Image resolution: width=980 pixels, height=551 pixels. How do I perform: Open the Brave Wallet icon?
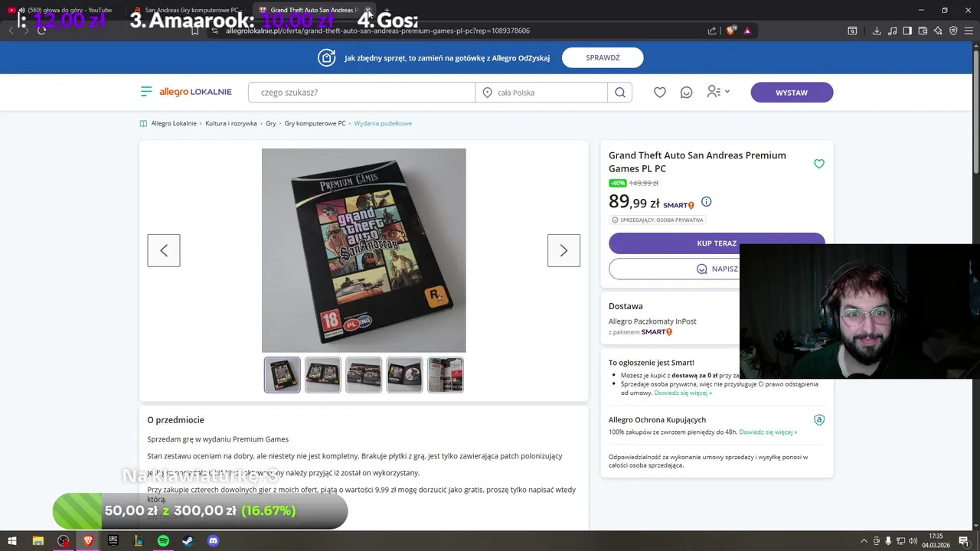(x=923, y=31)
